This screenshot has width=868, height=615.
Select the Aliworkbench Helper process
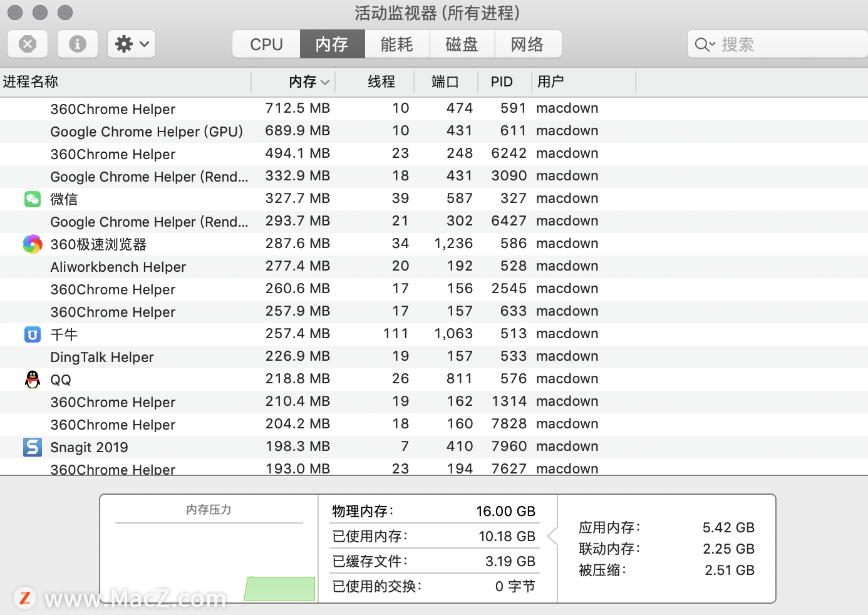click(434, 267)
